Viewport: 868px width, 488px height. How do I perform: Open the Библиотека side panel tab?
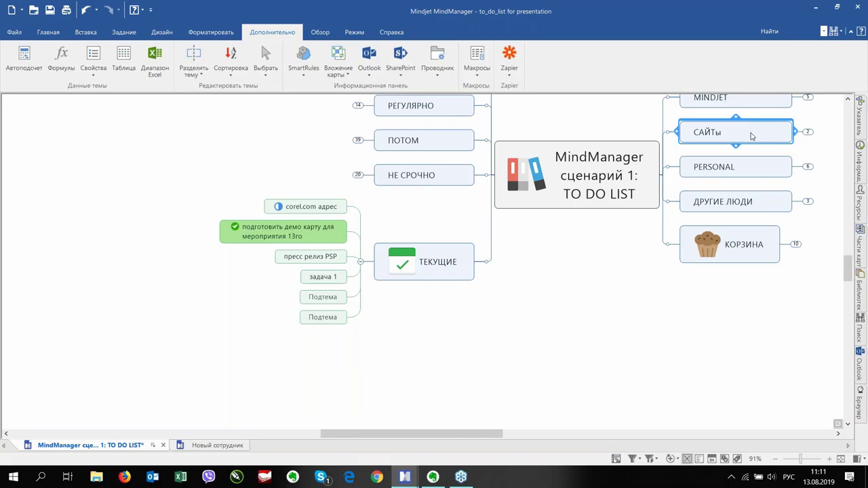click(x=861, y=288)
